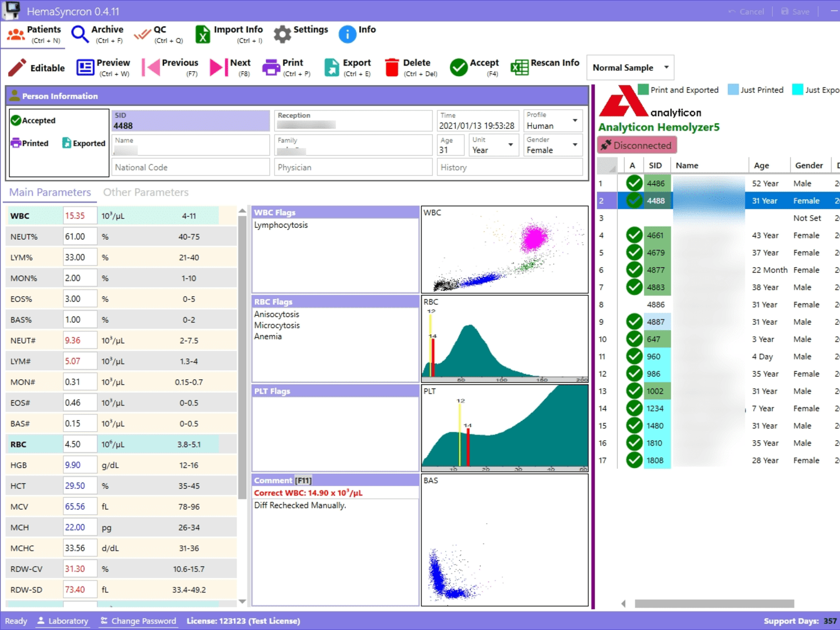
Task: Click the Rescan Info spreadsheet icon
Action: click(519, 68)
